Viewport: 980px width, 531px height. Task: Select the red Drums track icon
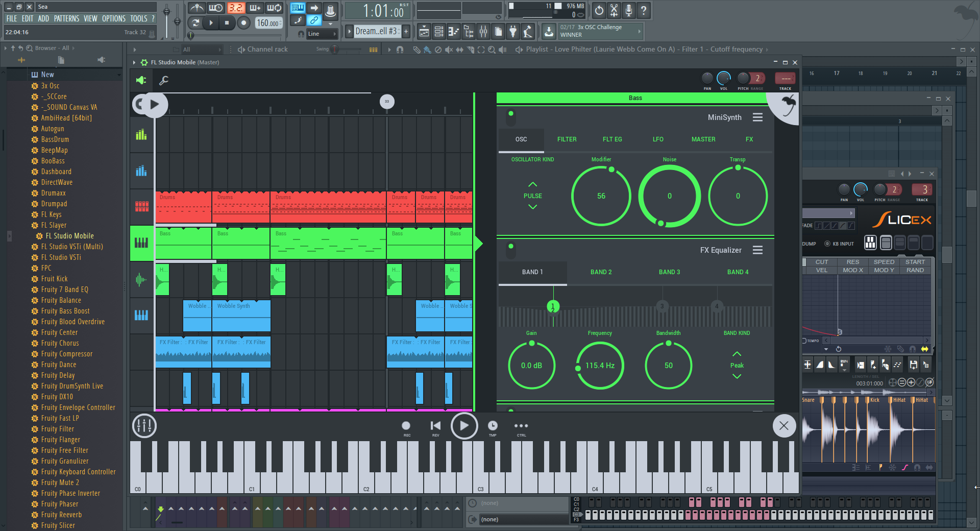click(x=142, y=206)
